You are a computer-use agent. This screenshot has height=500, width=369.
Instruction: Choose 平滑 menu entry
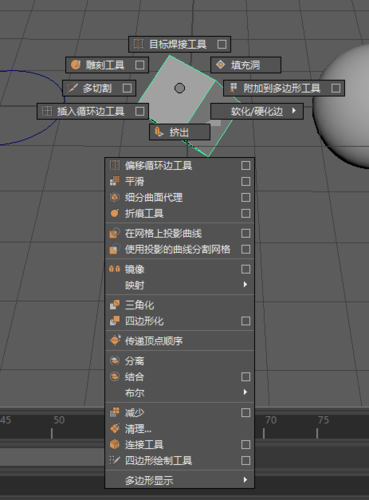coord(180,181)
